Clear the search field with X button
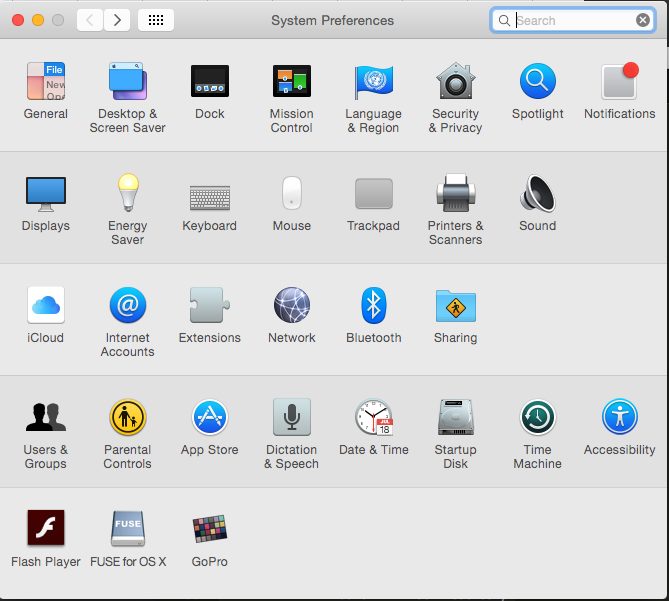The image size is (669, 601). pyautogui.click(x=643, y=20)
